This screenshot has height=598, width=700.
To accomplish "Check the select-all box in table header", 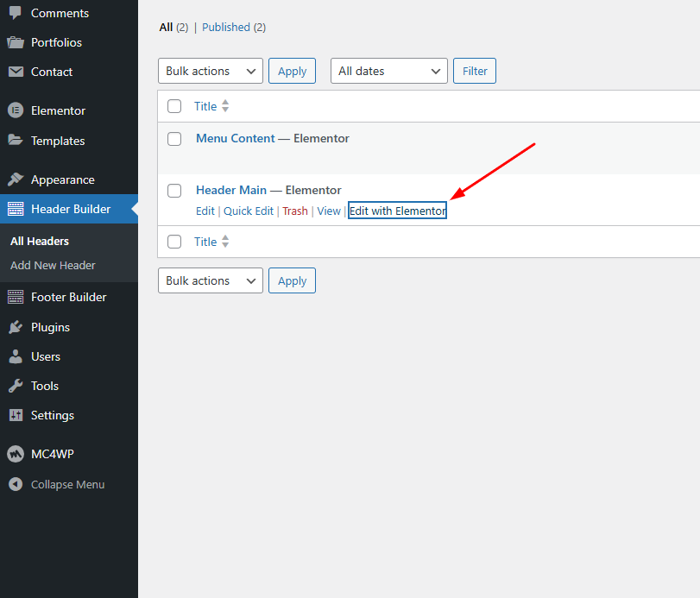I will [x=174, y=106].
